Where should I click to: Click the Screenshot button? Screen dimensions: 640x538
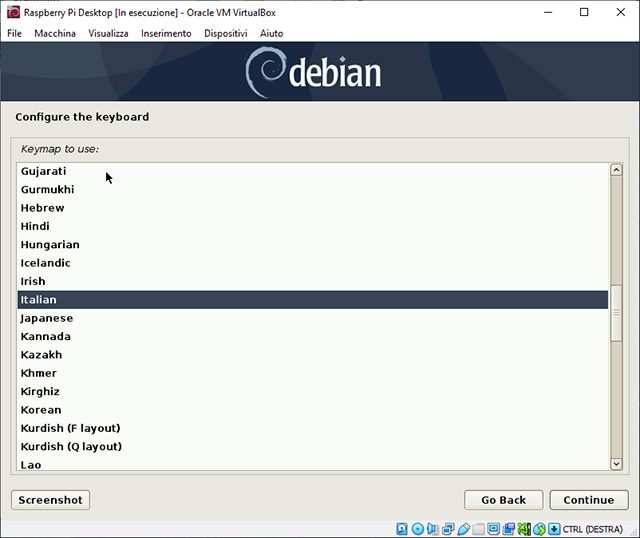pos(50,500)
